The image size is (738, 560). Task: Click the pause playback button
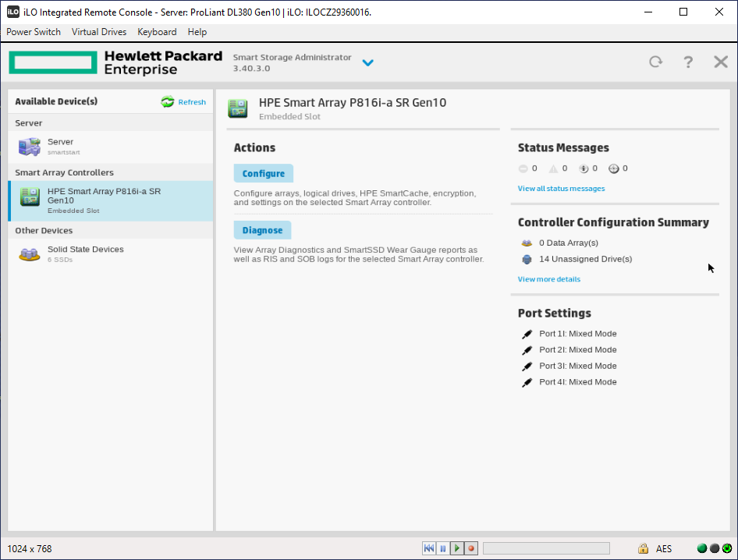[443, 548]
